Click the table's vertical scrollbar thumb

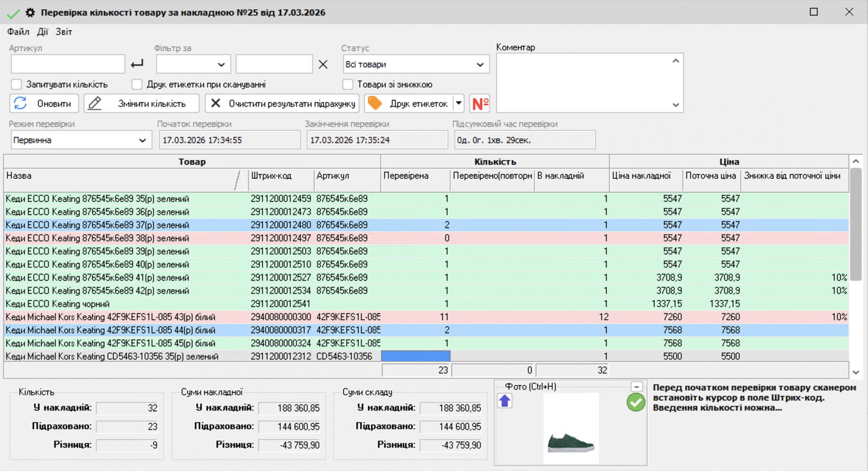tap(856, 222)
